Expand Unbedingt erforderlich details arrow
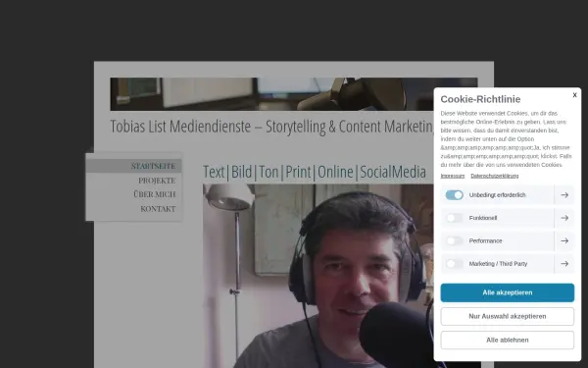The height and width of the screenshot is (368, 588). [x=564, y=195]
